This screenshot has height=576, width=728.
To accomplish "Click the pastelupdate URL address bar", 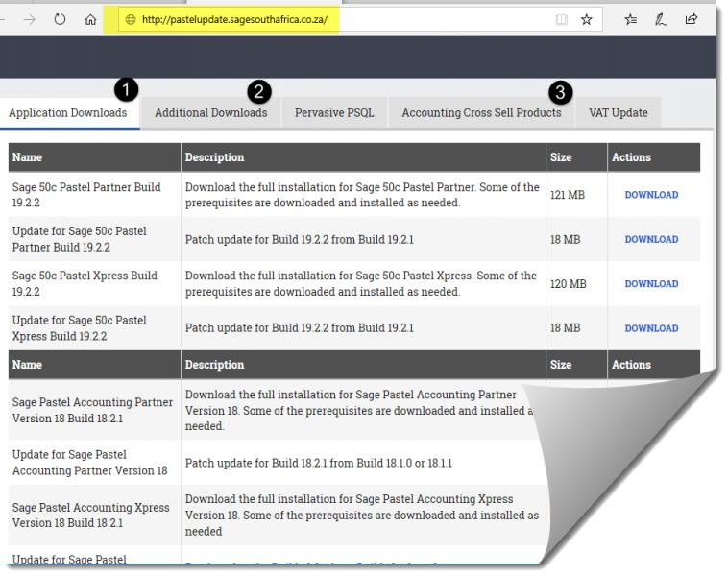I will tap(327, 19).
